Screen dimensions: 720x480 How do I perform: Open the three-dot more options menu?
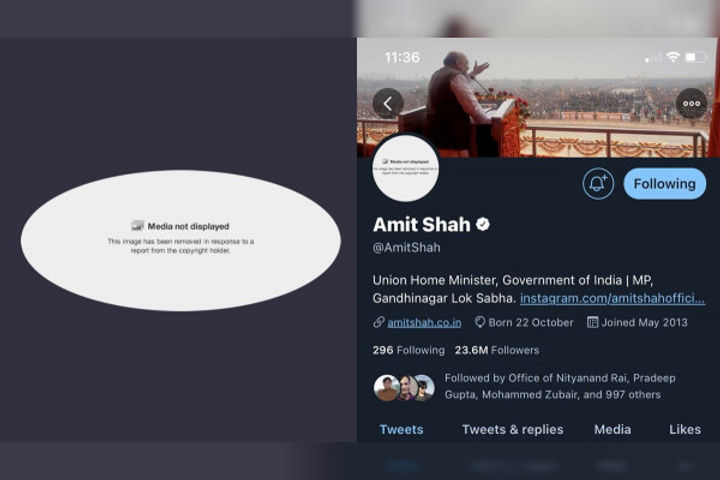pyautogui.click(x=692, y=103)
